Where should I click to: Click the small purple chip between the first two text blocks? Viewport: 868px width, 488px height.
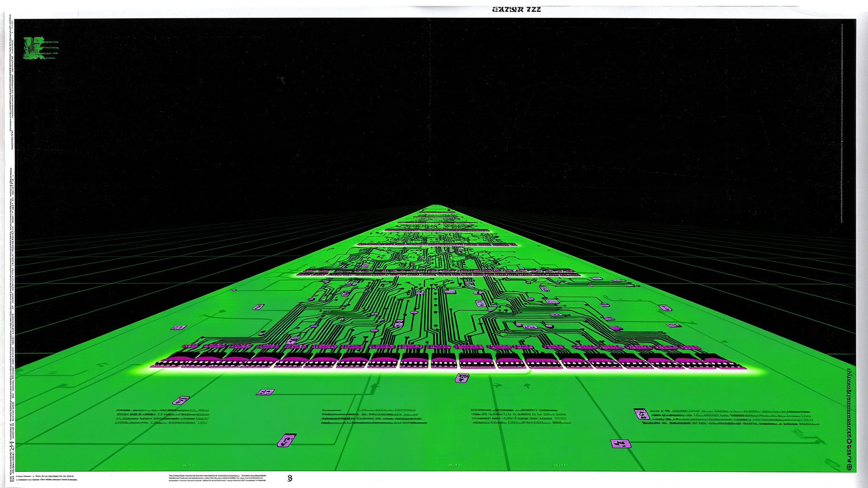pos(265,392)
